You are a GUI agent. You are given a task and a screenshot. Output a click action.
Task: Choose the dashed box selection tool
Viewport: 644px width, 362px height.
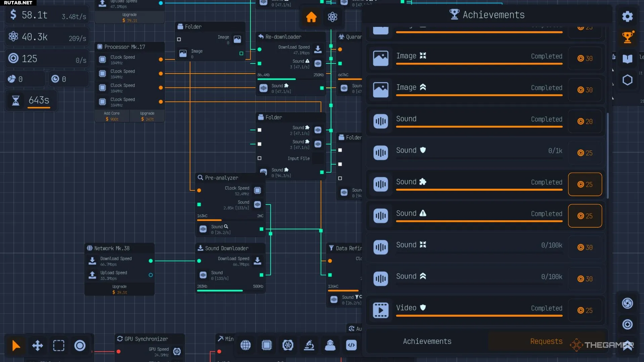pyautogui.click(x=58, y=345)
